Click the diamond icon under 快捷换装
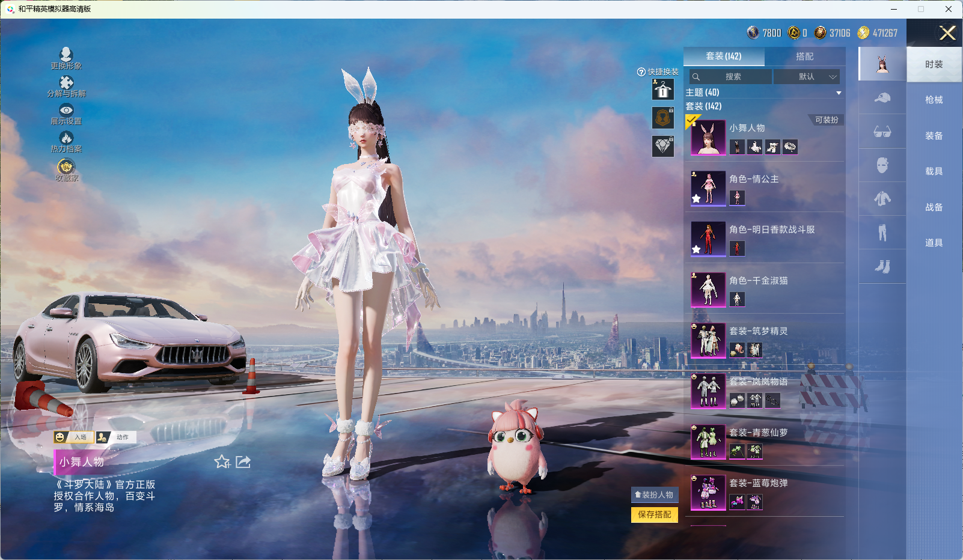 [663, 146]
